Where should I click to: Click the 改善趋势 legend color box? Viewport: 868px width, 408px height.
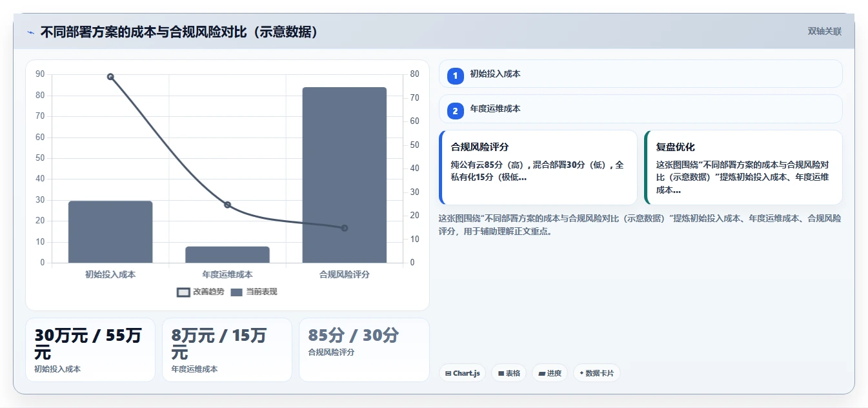click(183, 292)
